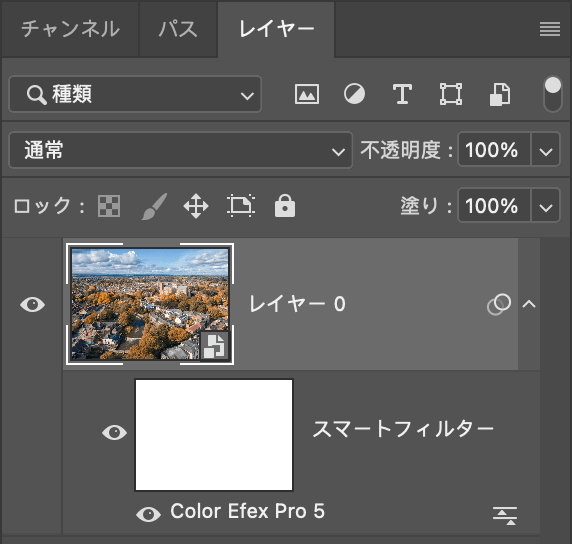Filter layers by pixel layer icon
Viewport: 572px width, 544px height.
[x=306, y=94]
